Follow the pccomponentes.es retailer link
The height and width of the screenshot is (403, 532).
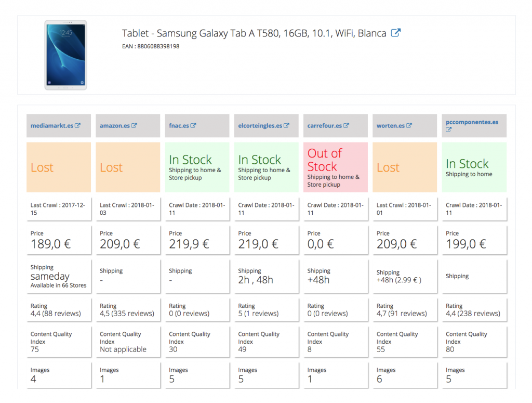[472, 122]
